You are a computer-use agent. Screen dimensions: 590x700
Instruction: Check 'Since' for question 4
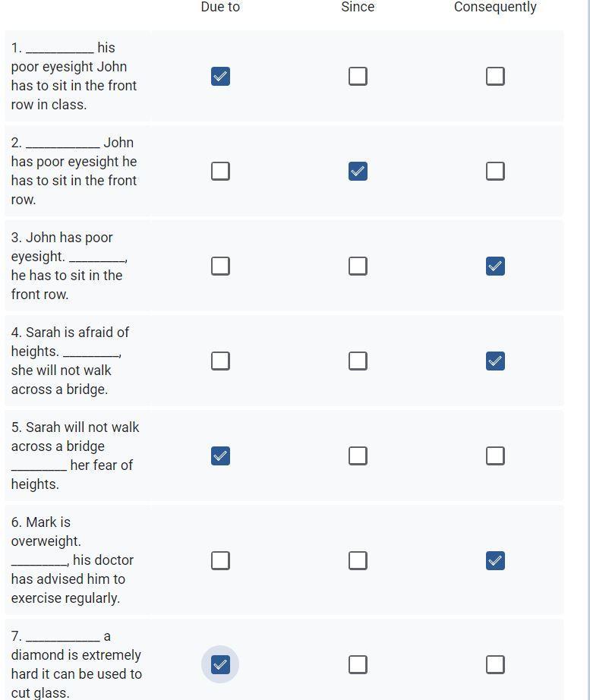(358, 361)
